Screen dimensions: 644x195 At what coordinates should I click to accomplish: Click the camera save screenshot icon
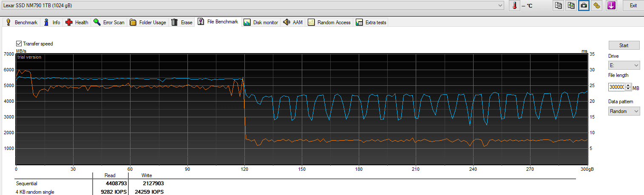(584, 6)
